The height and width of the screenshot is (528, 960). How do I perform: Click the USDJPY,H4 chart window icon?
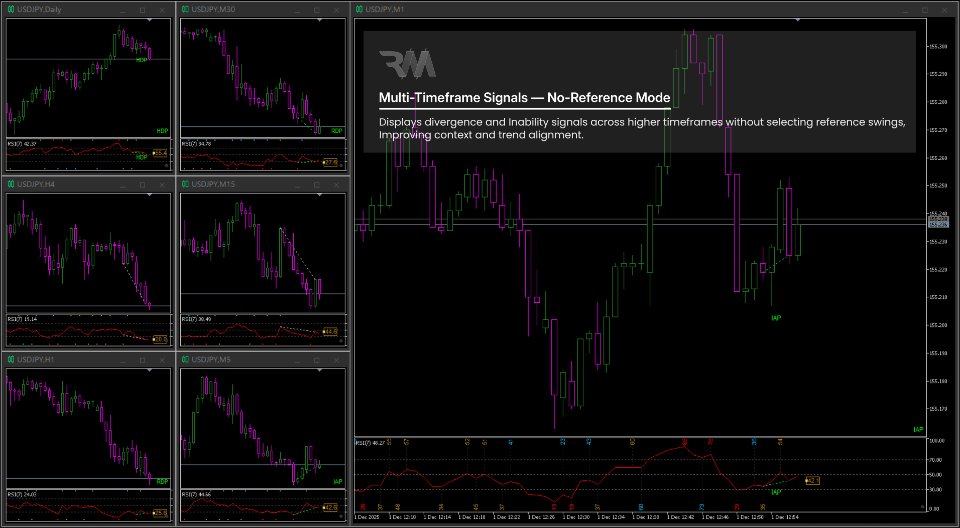11,184
